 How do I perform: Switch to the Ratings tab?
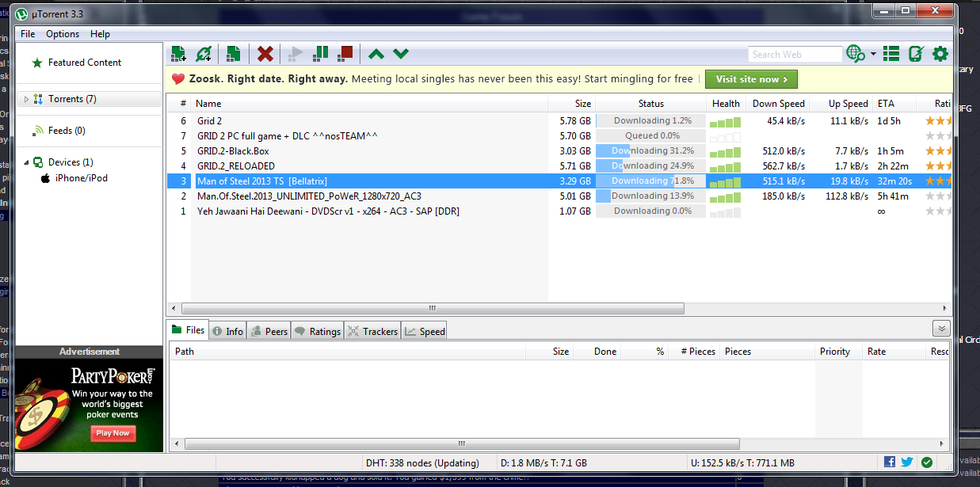pyautogui.click(x=317, y=331)
